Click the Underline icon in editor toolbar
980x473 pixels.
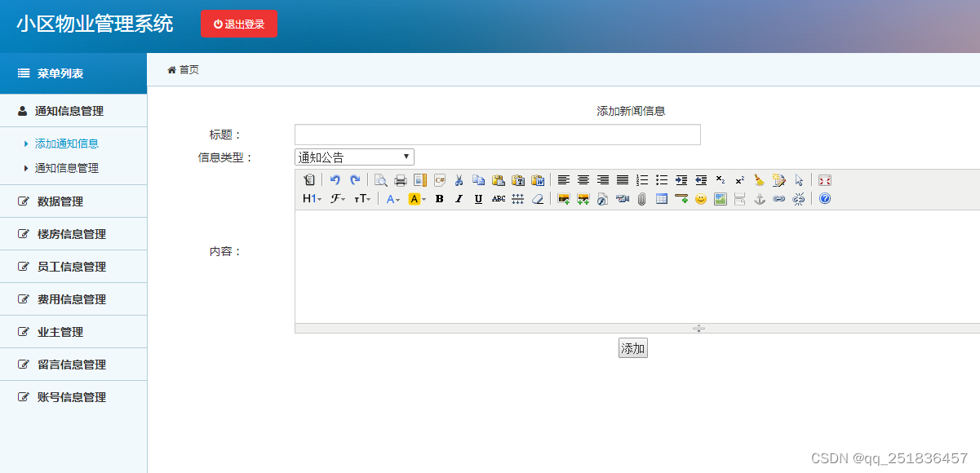tap(477, 199)
